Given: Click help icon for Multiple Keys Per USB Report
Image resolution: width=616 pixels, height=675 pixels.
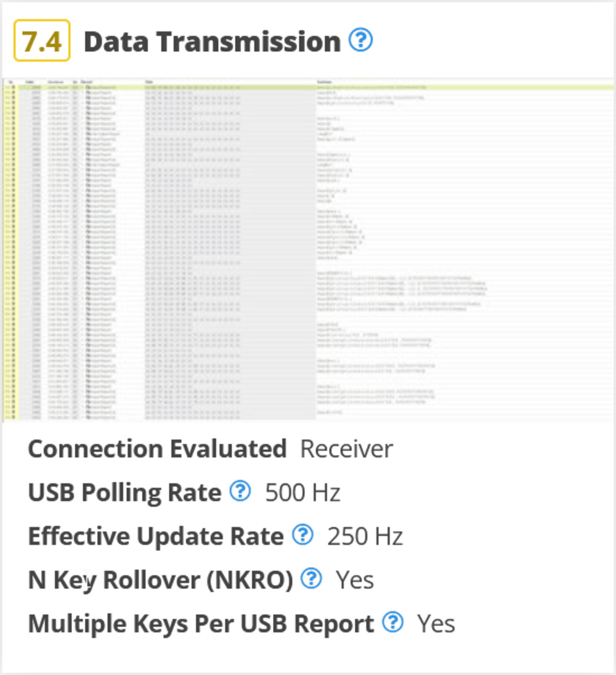Looking at the screenshot, I should tap(392, 622).
